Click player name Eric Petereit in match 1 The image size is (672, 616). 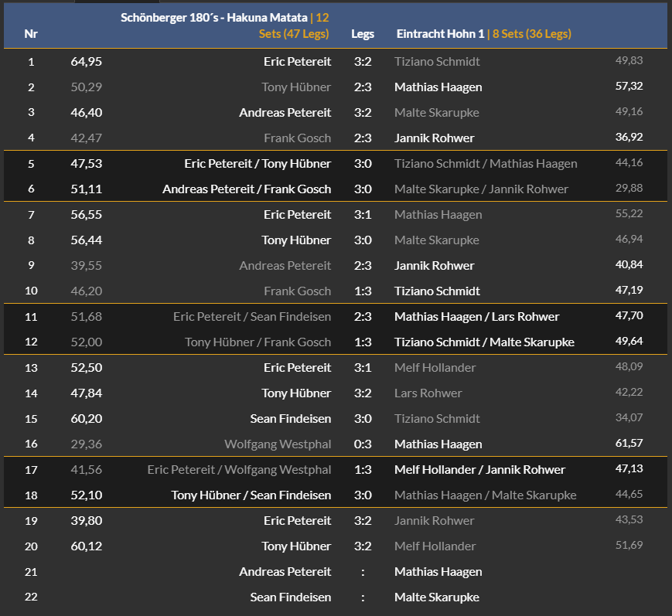coord(297,62)
